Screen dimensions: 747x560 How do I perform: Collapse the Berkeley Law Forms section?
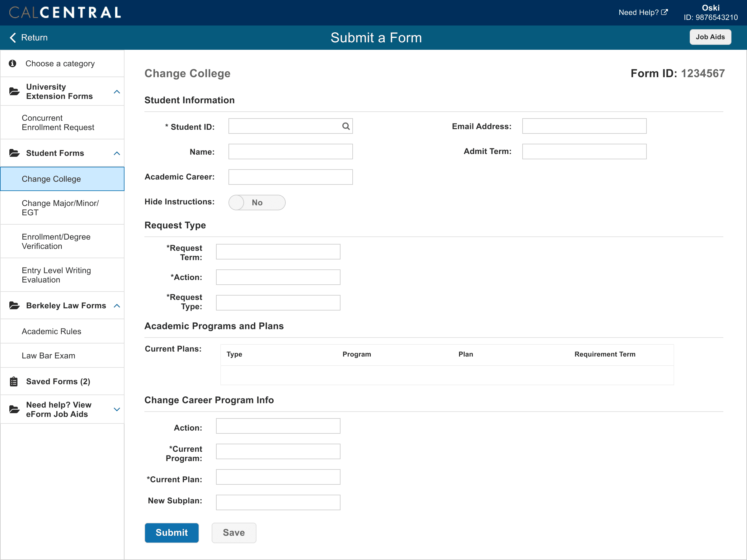[117, 306]
